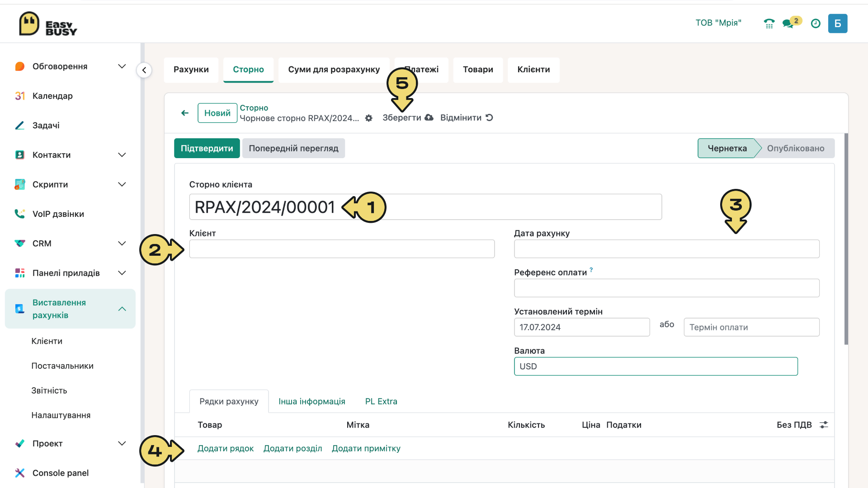Expand the Обговорення menu chevron
This screenshot has width=868, height=488.
[122, 66]
